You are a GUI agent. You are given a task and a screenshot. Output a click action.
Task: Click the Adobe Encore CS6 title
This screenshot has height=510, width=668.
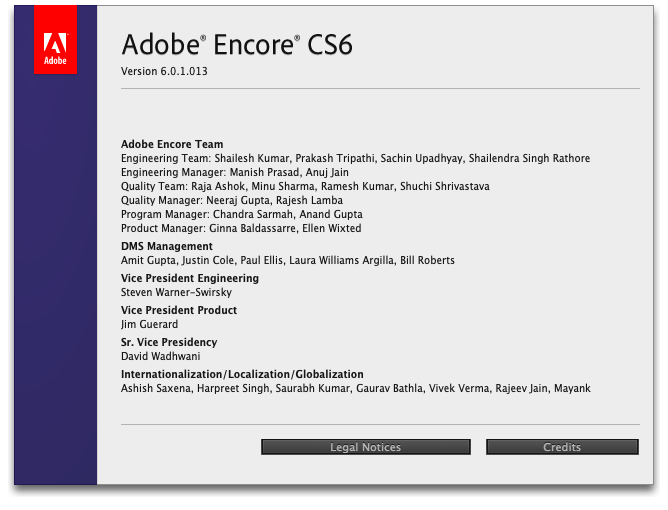237,45
